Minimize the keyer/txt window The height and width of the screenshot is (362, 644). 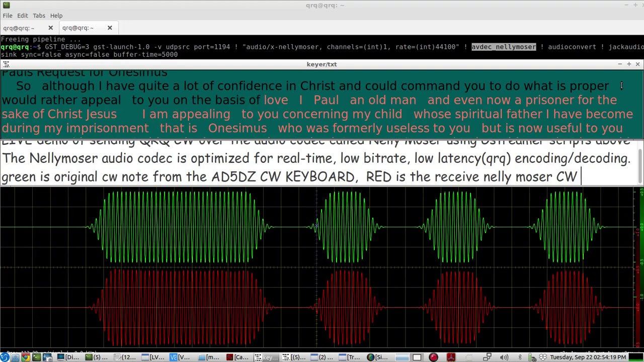pyautogui.click(x=620, y=64)
